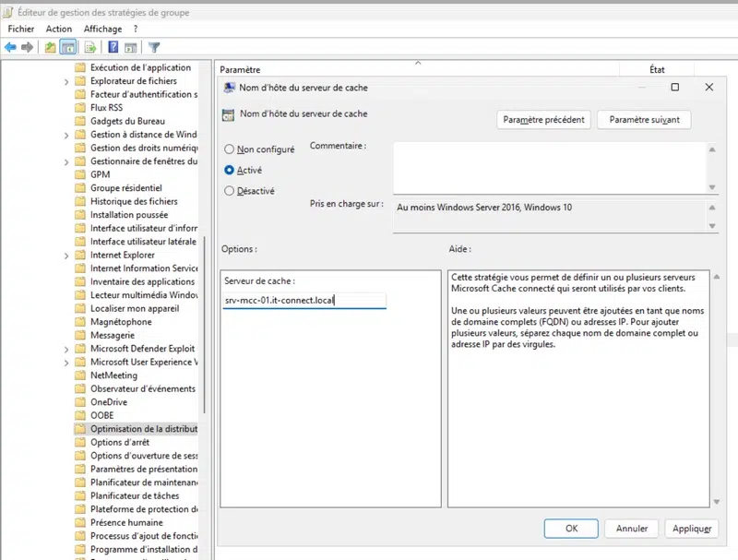
Task: Click the Aide panel scrollbar down arrow
Action: 716,501
